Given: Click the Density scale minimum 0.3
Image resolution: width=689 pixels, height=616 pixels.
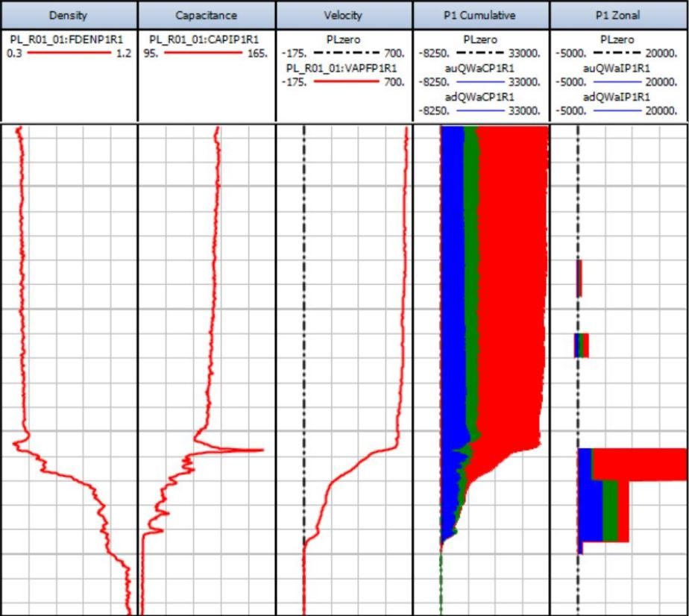Looking at the screenshot, I should pyautogui.click(x=14, y=54).
